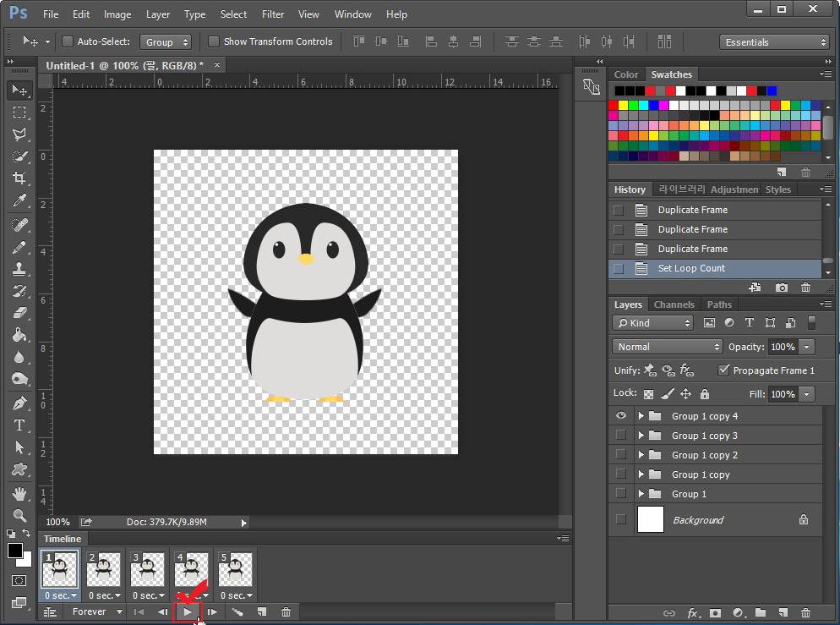This screenshot has height=625, width=840.
Task: Toggle Propagate Frame 1 checkbox
Action: tap(723, 370)
